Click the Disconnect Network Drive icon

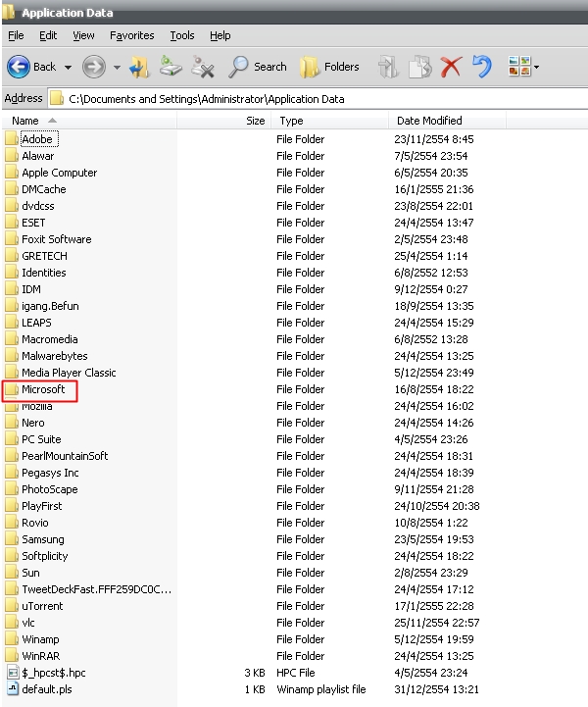pos(202,67)
